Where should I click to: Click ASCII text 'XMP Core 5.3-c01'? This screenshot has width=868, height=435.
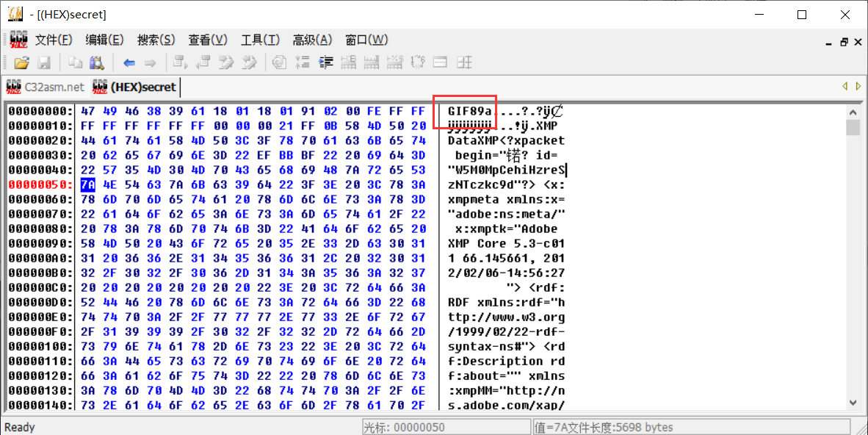[507, 243]
